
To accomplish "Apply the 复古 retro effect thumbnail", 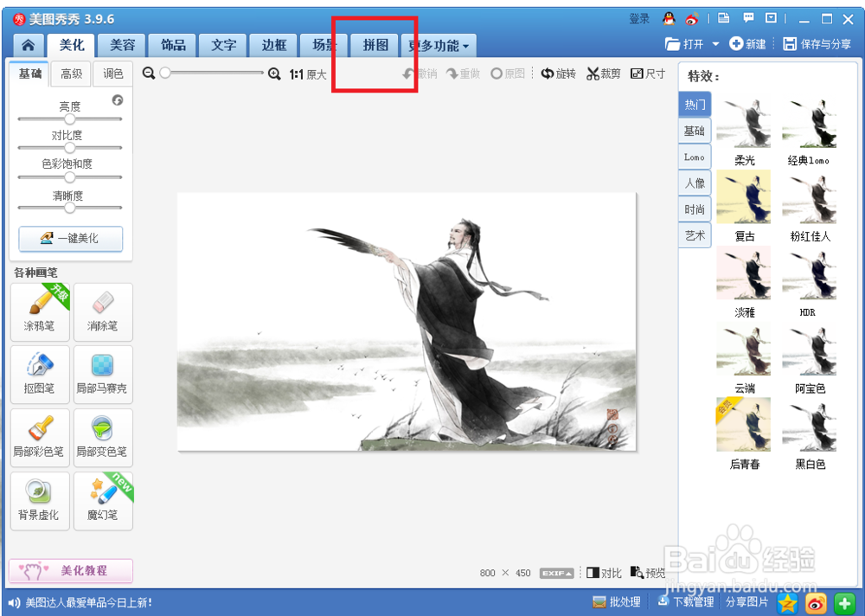I will tap(744, 196).
